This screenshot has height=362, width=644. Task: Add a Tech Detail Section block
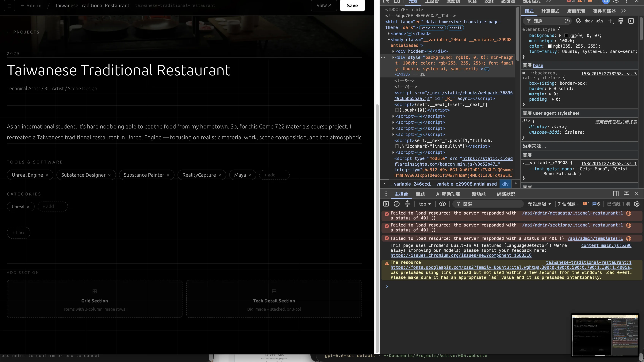click(x=274, y=299)
